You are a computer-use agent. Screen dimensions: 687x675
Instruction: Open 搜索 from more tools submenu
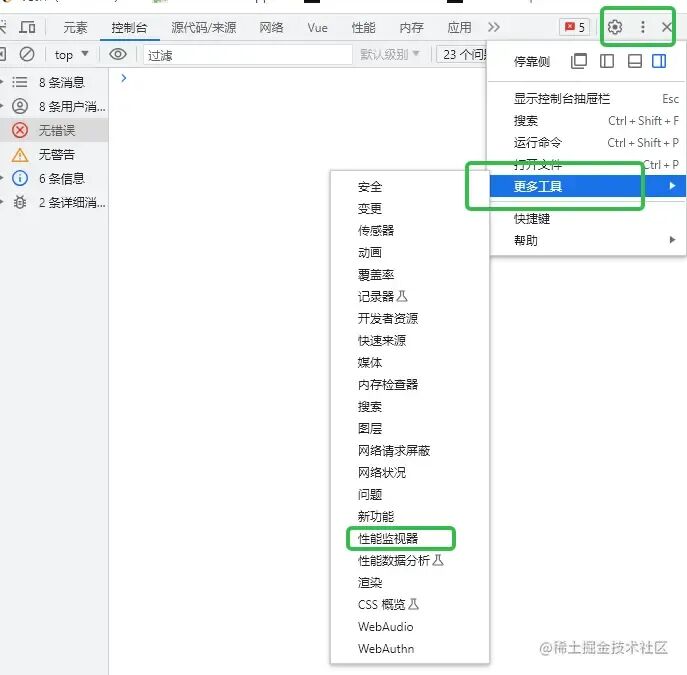coord(410,406)
